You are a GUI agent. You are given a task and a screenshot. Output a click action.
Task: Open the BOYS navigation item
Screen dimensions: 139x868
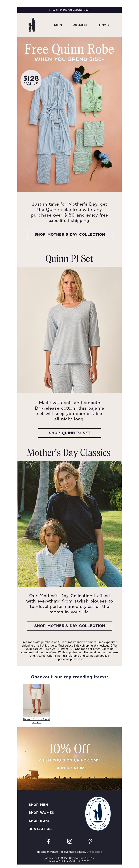pos(104,25)
